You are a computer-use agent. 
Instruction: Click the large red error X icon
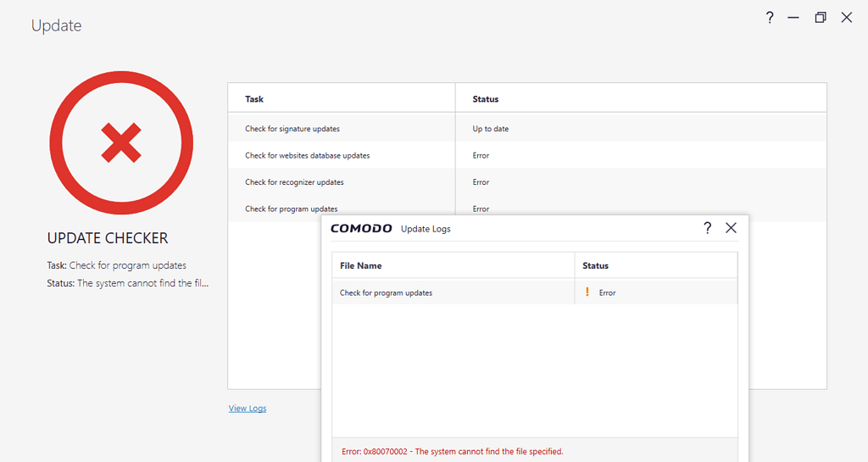pos(121,143)
